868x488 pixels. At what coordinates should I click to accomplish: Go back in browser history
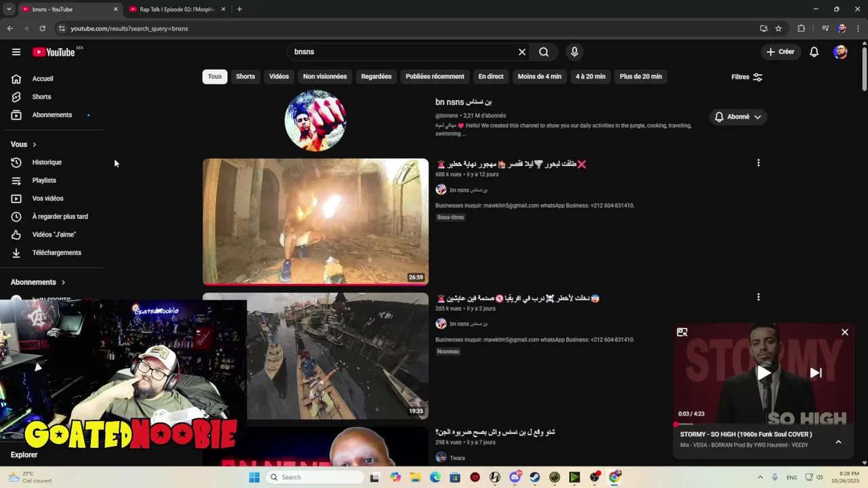pos(10,28)
